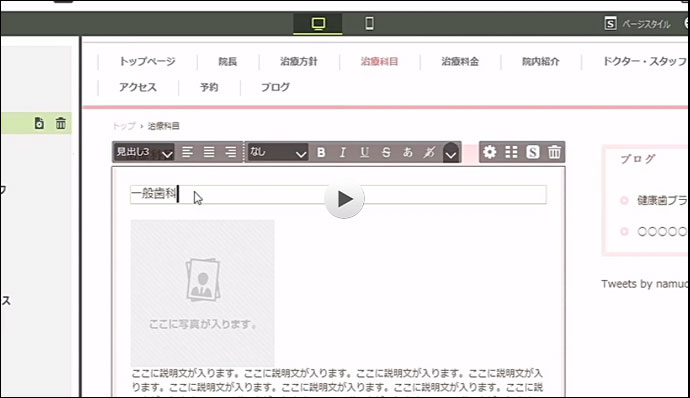690x398 pixels.
Task: Open the 予約 navigation item
Action: tap(209, 87)
